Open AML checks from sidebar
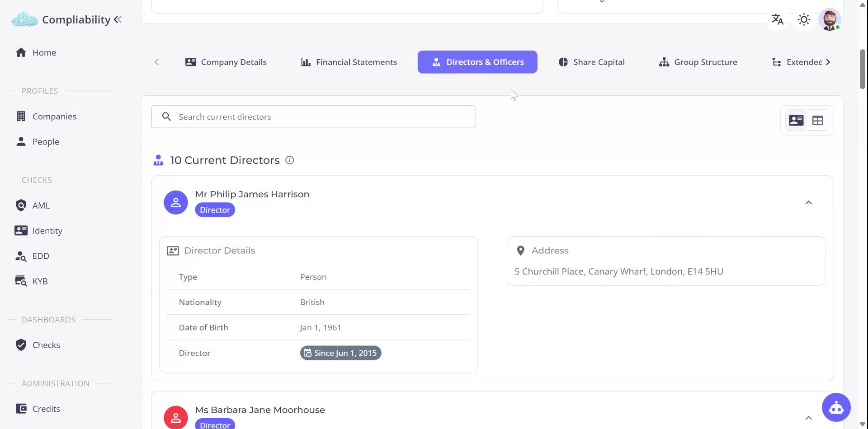Image resolution: width=868 pixels, height=429 pixels. (x=41, y=205)
